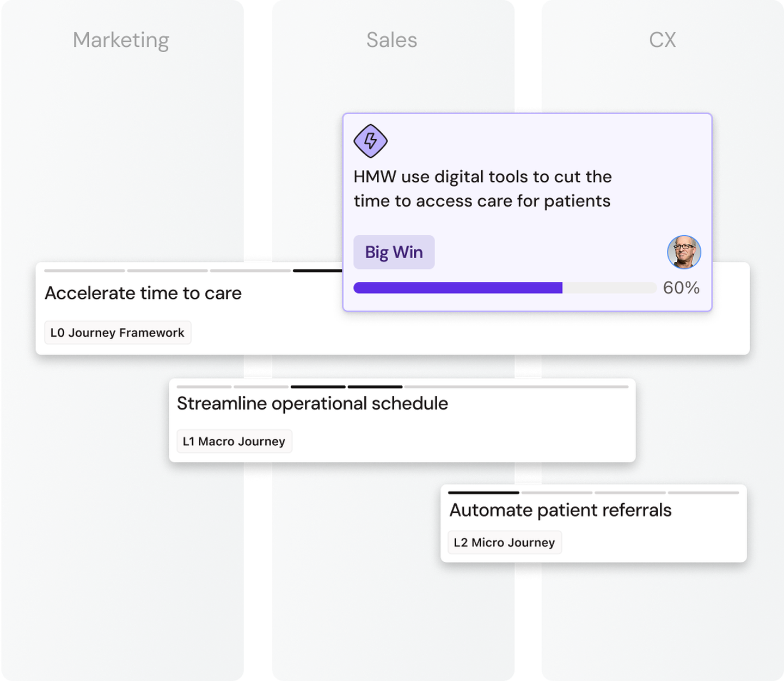Select the CX column header
Screen dimensions: 784x681
pyautogui.click(x=663, y=39)
